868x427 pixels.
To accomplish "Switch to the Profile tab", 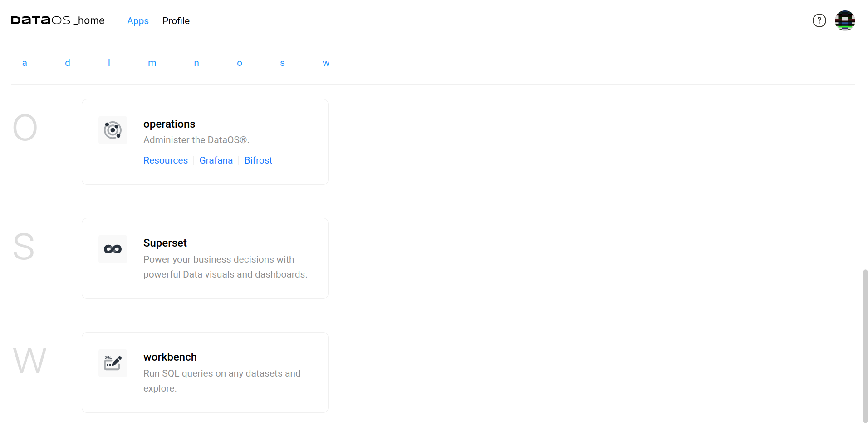I will click(176, 21).
